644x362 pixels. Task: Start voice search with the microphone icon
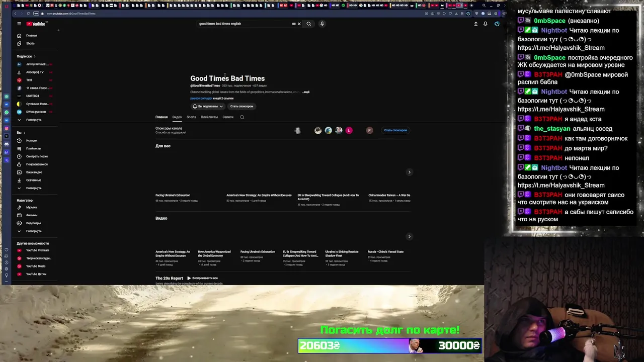tap(322, 24)
